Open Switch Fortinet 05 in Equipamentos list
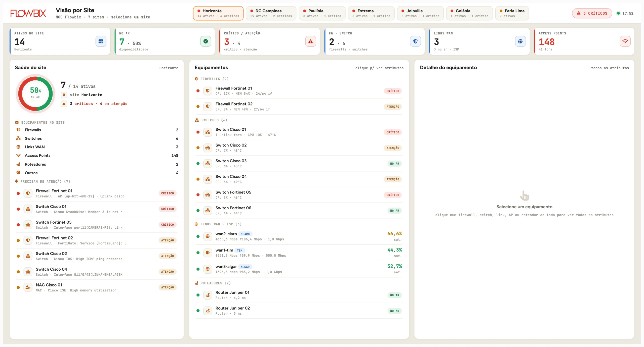 pos(299,195)
